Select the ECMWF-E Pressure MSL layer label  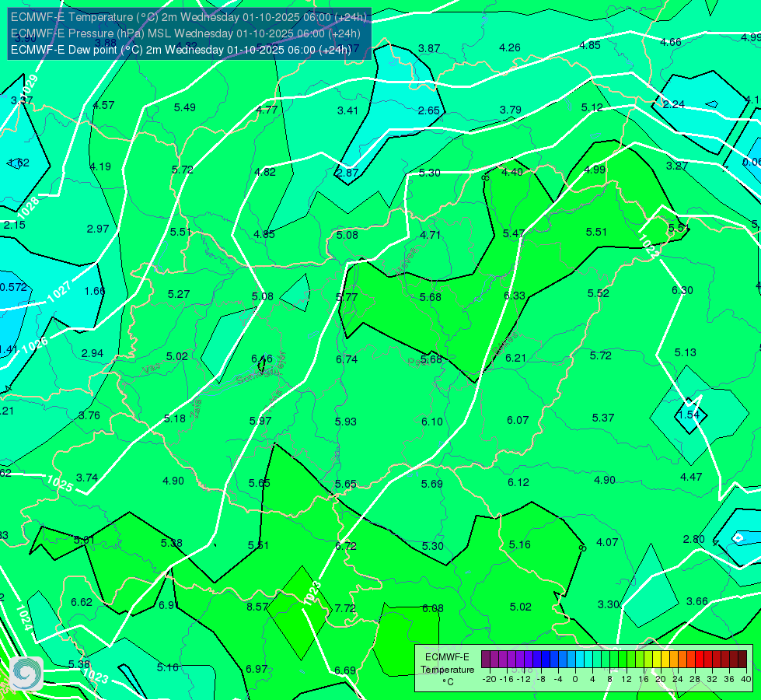(186, 33)
